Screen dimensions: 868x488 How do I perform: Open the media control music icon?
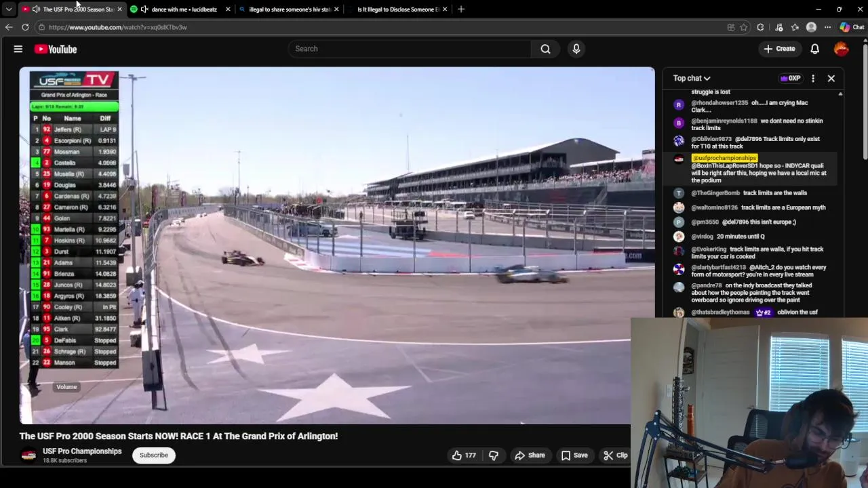778,27
